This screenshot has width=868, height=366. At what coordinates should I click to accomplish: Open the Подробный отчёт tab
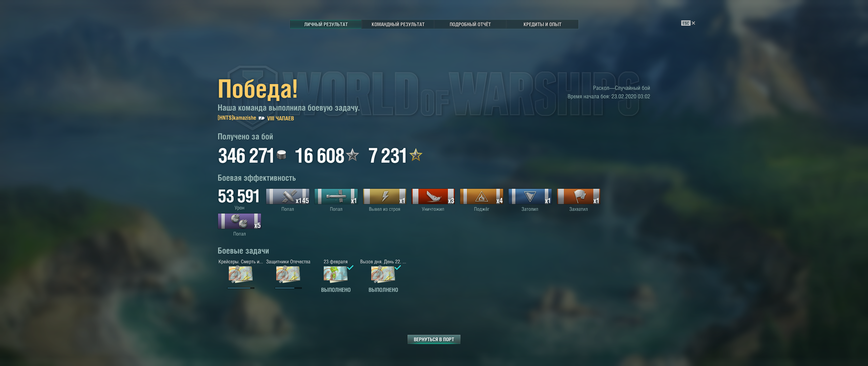470,24
